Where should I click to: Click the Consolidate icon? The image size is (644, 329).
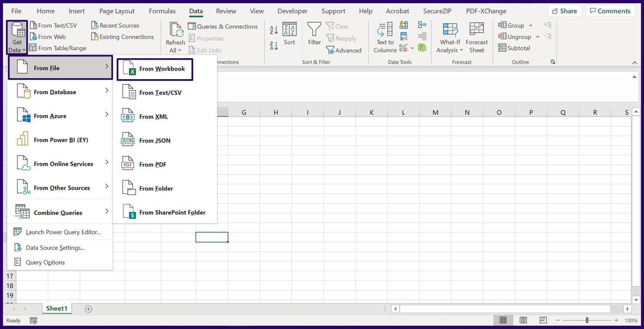(x=422, y=25)
